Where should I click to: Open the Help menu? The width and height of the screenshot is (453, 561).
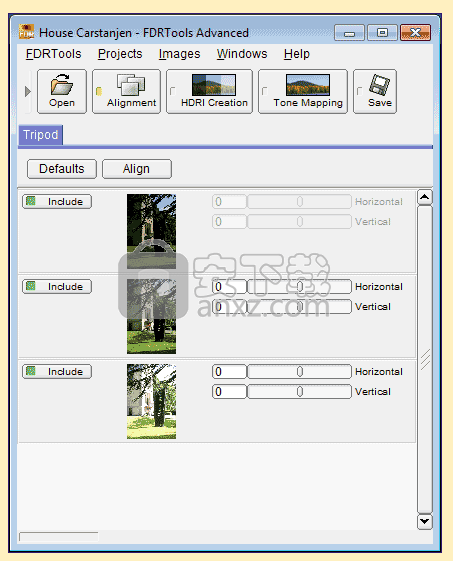click(297, 54)
